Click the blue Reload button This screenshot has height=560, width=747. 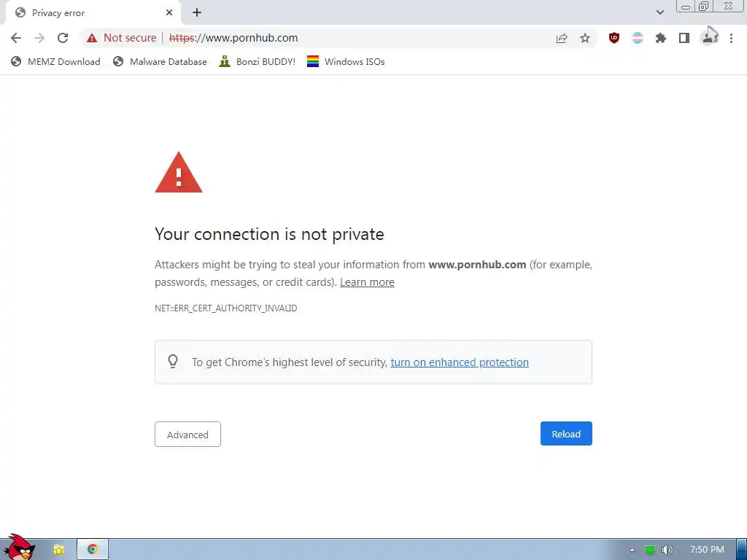[x=566, y=434]
